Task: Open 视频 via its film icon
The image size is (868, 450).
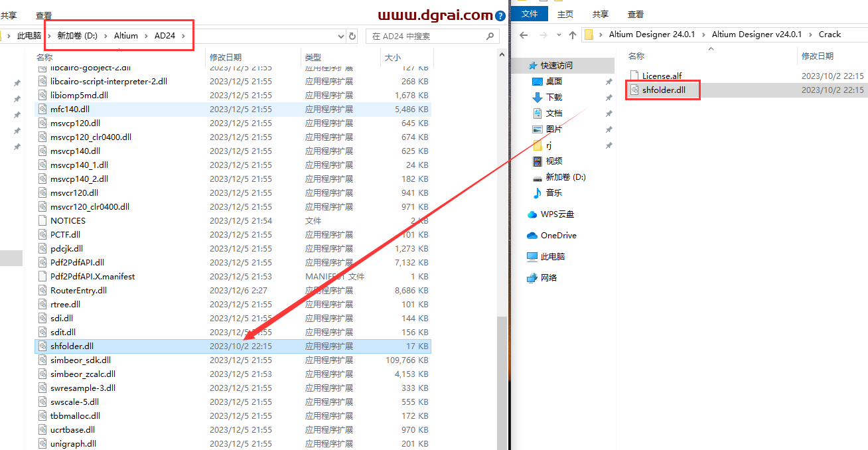Action: click(x=538, y=161)
